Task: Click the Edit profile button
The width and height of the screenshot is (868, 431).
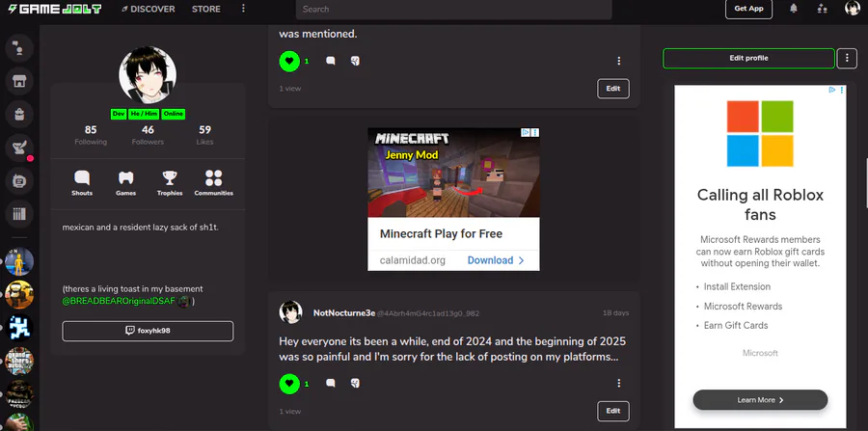Action: point(748,58)
